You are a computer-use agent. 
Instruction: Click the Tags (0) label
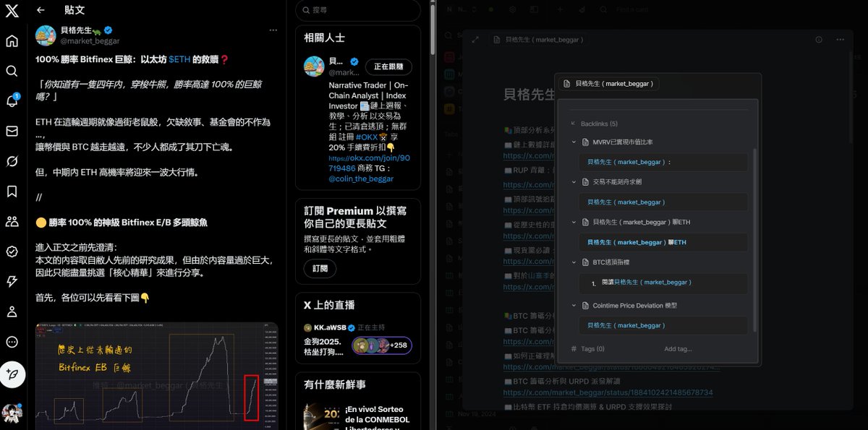pyautogui.click(x=592, y=349)
